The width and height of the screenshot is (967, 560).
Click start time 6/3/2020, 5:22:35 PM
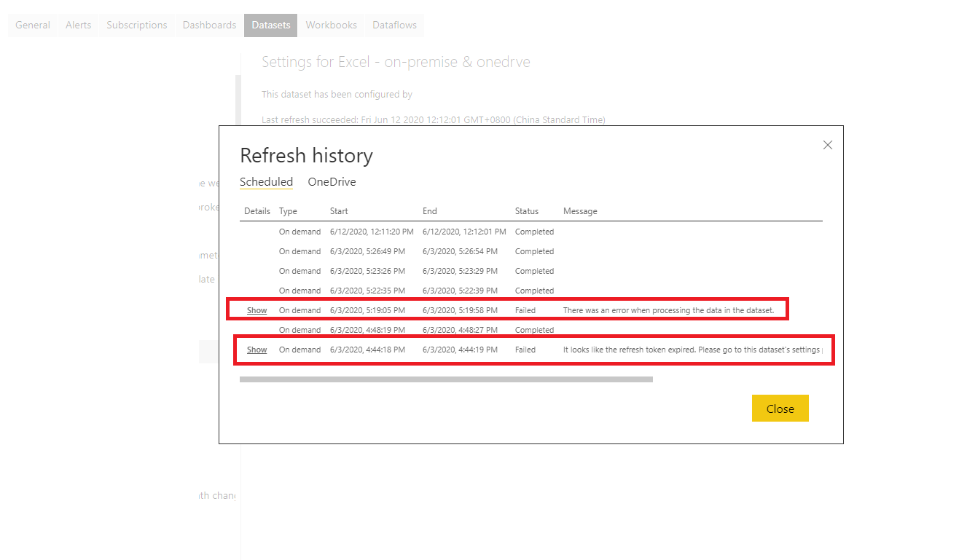(367, 291)
